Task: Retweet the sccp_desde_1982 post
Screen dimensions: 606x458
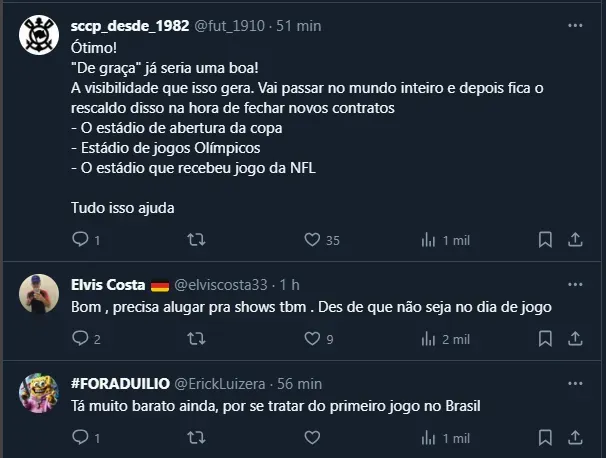Action: tap(197, 240)
